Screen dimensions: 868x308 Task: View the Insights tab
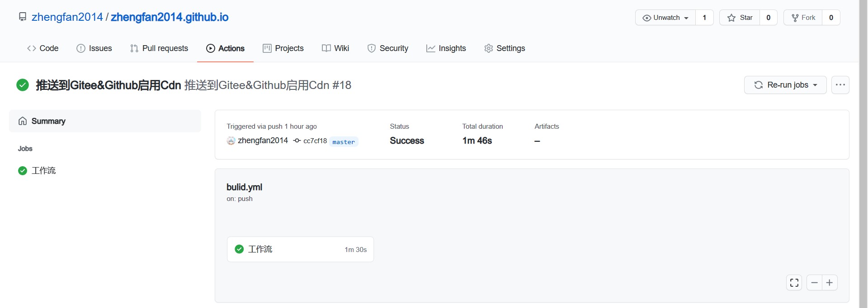pyautogui.click(x=446, y=48)
